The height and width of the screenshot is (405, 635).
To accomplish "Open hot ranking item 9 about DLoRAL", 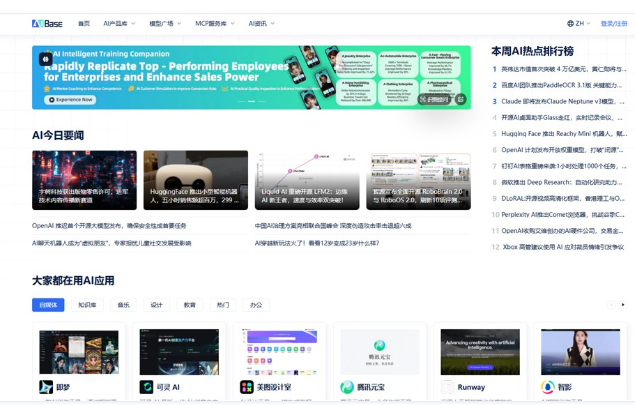I will pos(559,198).
